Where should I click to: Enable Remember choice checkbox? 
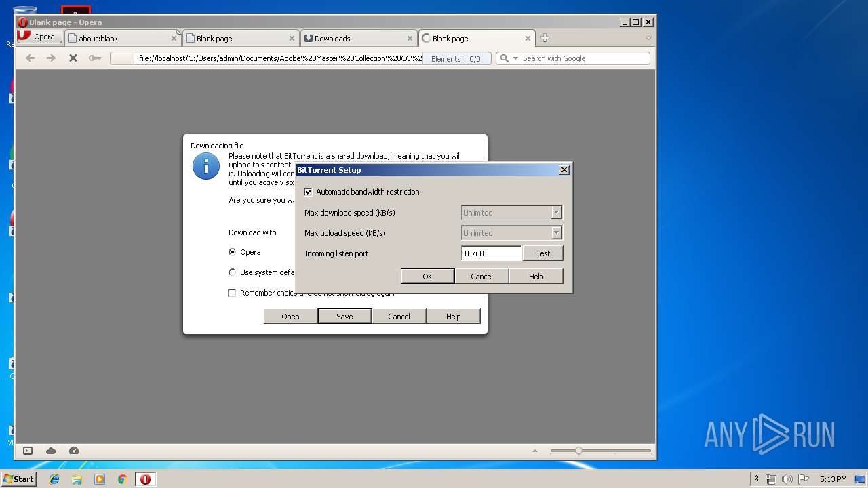233,293
